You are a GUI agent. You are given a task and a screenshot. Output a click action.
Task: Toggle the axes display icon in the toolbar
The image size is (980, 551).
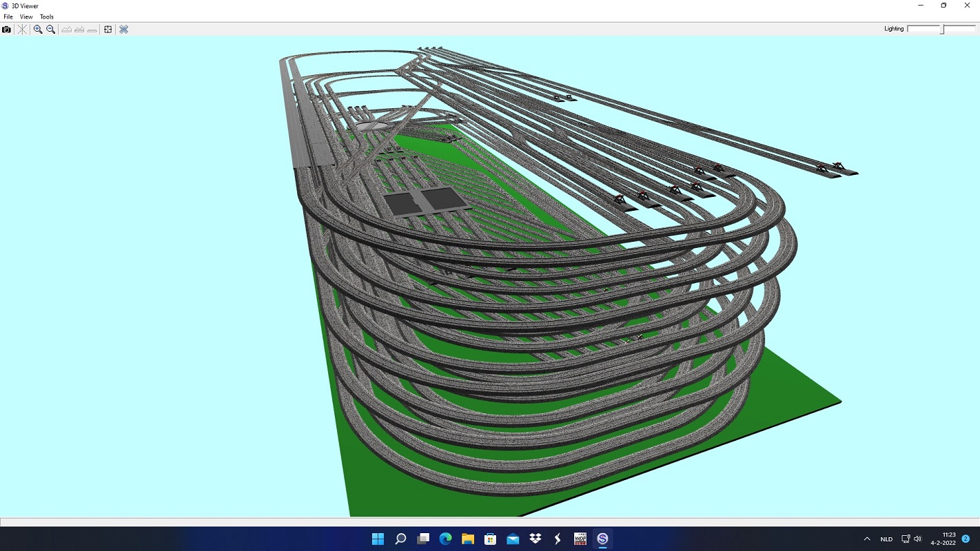click(x=22, y=30)
